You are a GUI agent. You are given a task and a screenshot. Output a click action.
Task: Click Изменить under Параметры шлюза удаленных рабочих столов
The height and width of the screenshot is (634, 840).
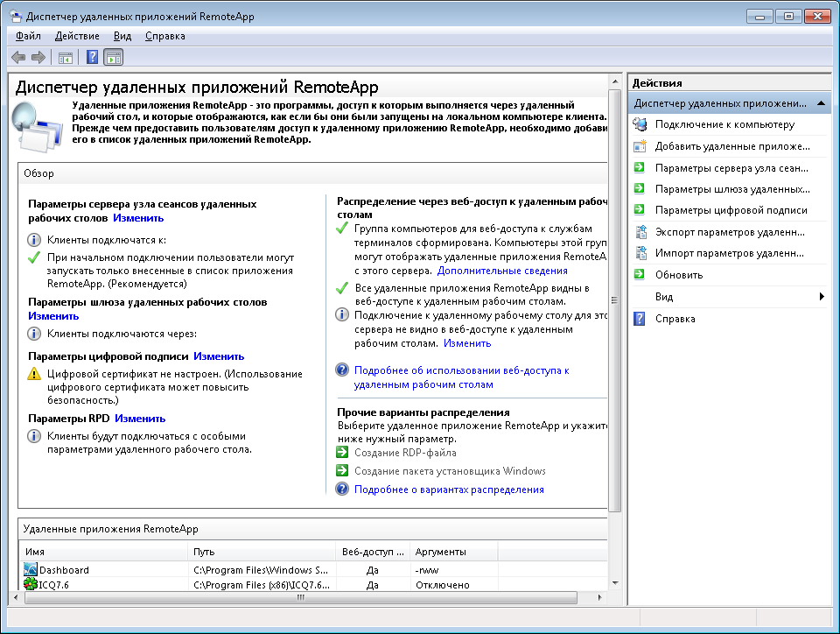(x=53, y=316)
